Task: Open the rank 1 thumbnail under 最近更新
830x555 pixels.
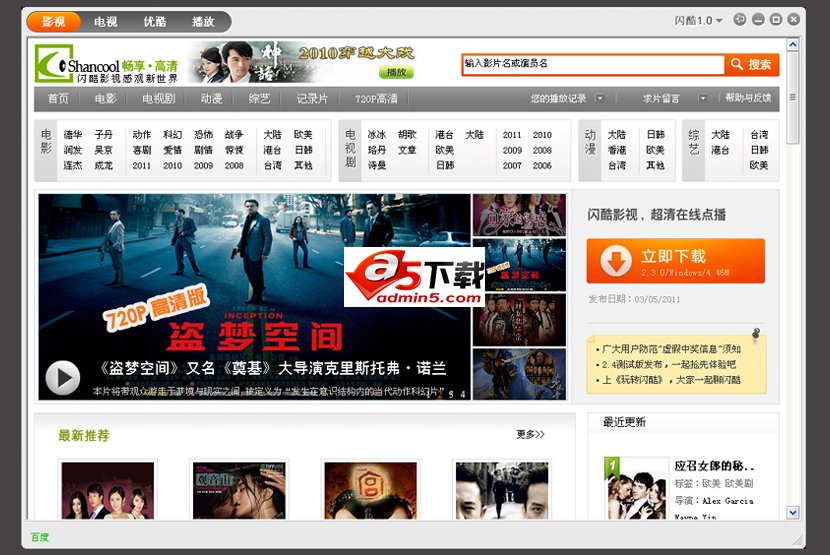Action: [x=636, y=488]
